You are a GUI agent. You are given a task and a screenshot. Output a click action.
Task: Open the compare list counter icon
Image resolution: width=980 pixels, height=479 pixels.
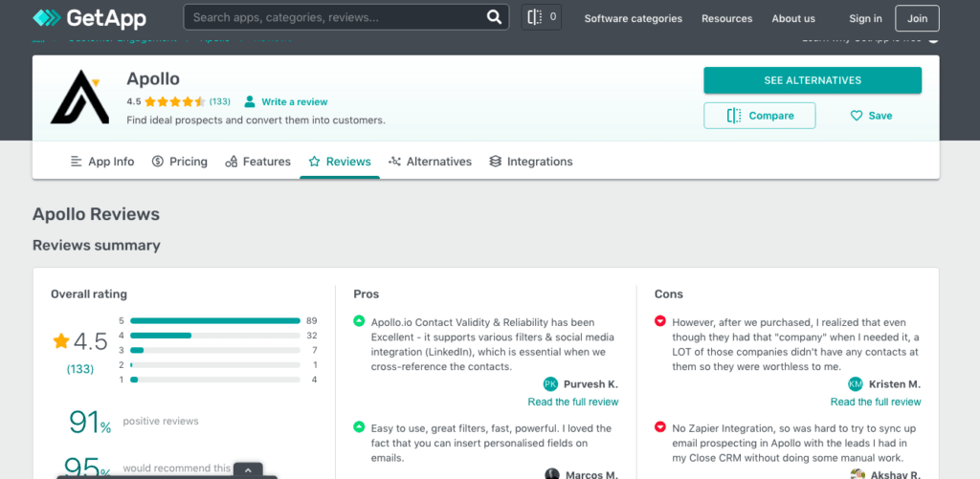pyautogui.click(x=542, y=17)
